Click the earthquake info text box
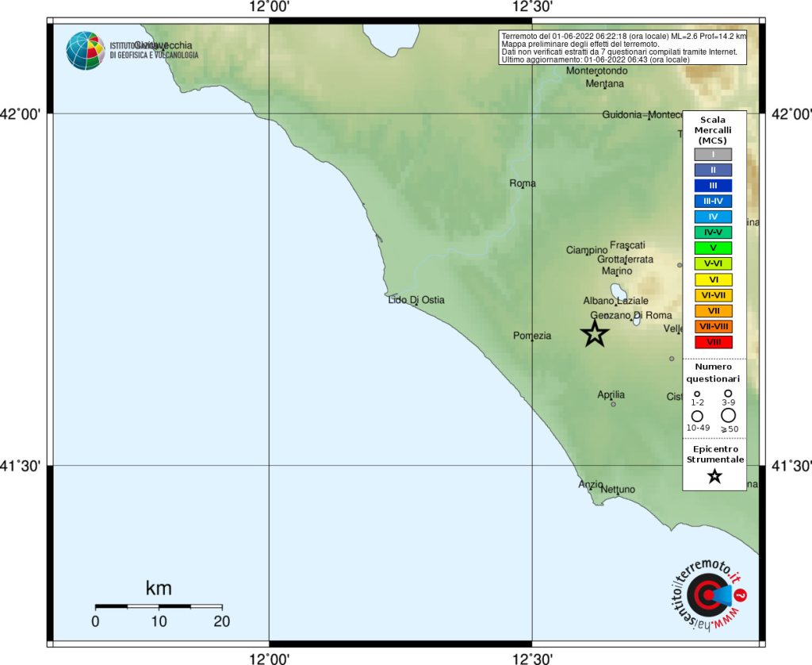The width and height of the screenshot is (812, 665). (622, 48)
